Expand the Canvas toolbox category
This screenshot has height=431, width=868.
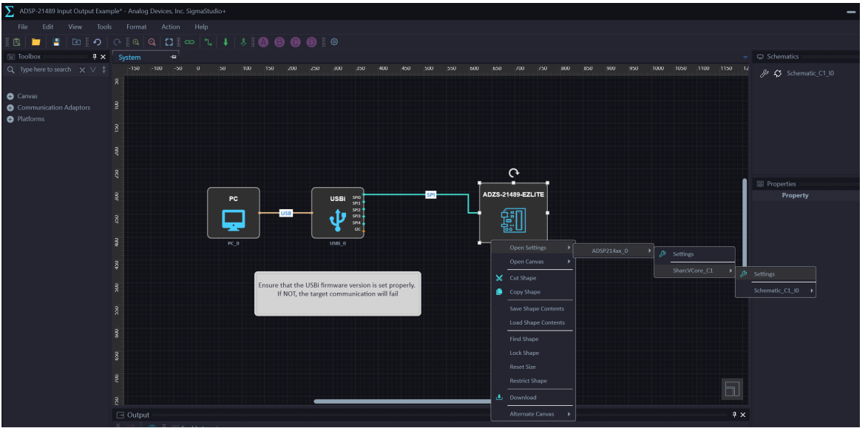pyautogui.click(x=10, y=96)
